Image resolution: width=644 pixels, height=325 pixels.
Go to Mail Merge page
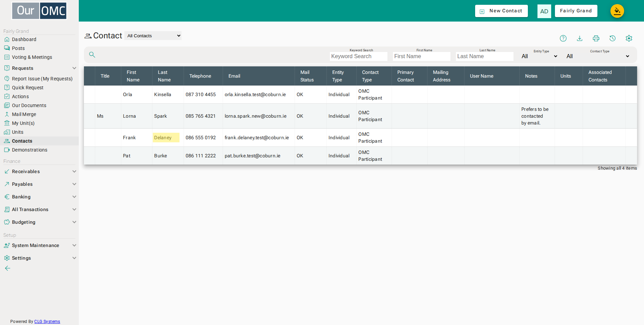coord(24,114)
